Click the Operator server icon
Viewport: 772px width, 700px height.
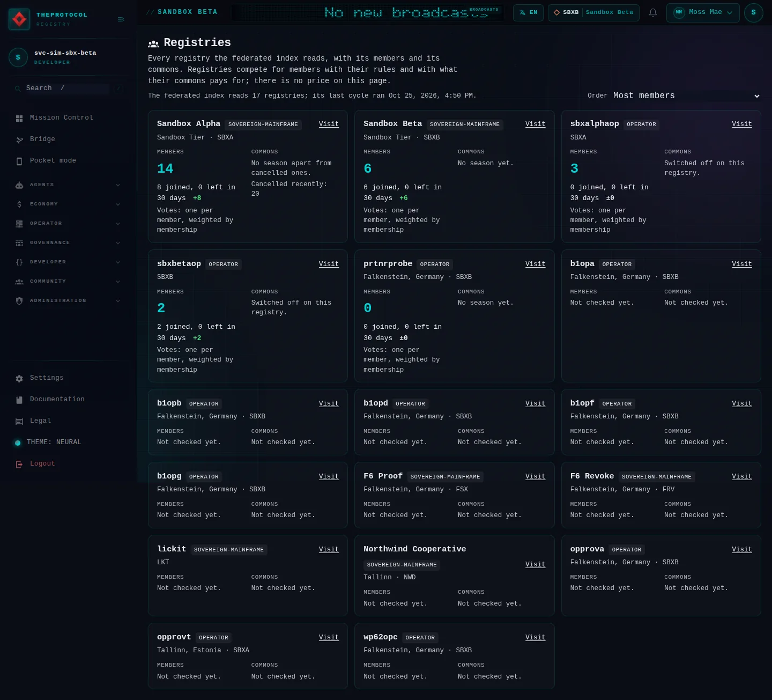pos(19,224)
